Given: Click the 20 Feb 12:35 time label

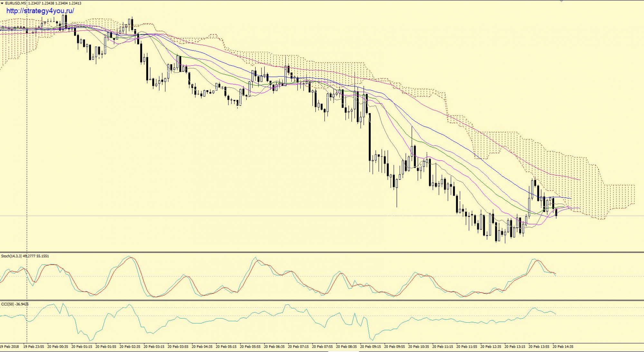Looking at the screenshot, I should 491,347.
